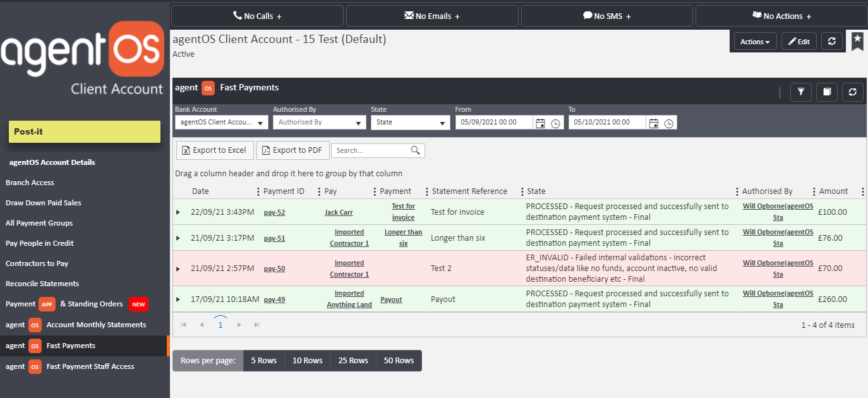
Task: Click the payments search input field
Action: tap(371, 150)
